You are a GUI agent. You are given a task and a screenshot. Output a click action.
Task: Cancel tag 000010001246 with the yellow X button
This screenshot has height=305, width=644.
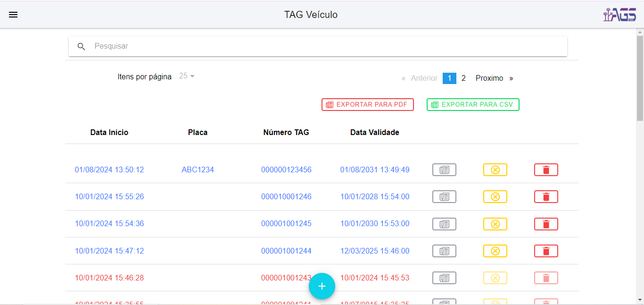click(495, 197)
